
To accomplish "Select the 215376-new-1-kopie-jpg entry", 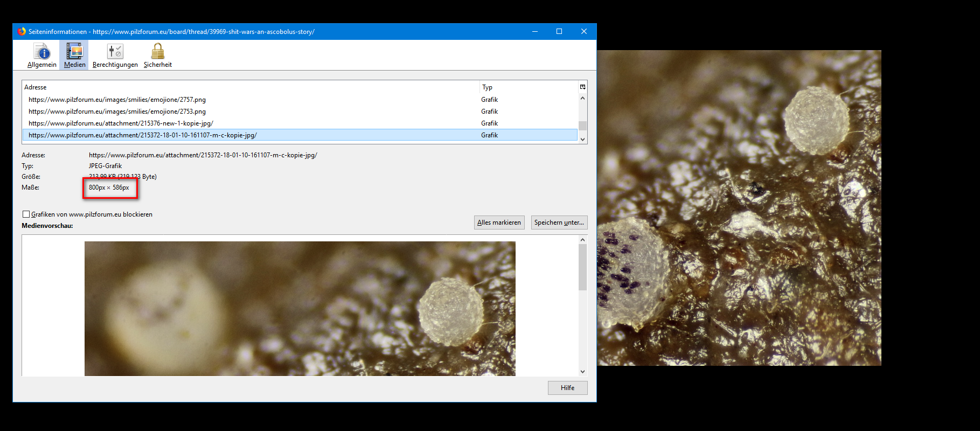I will click(121, 123).
